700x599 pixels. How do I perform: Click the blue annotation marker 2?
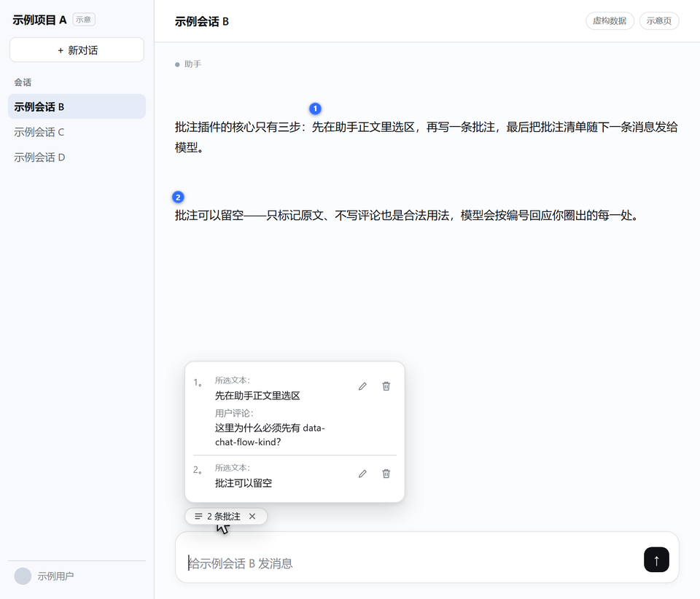coord(178,197)
